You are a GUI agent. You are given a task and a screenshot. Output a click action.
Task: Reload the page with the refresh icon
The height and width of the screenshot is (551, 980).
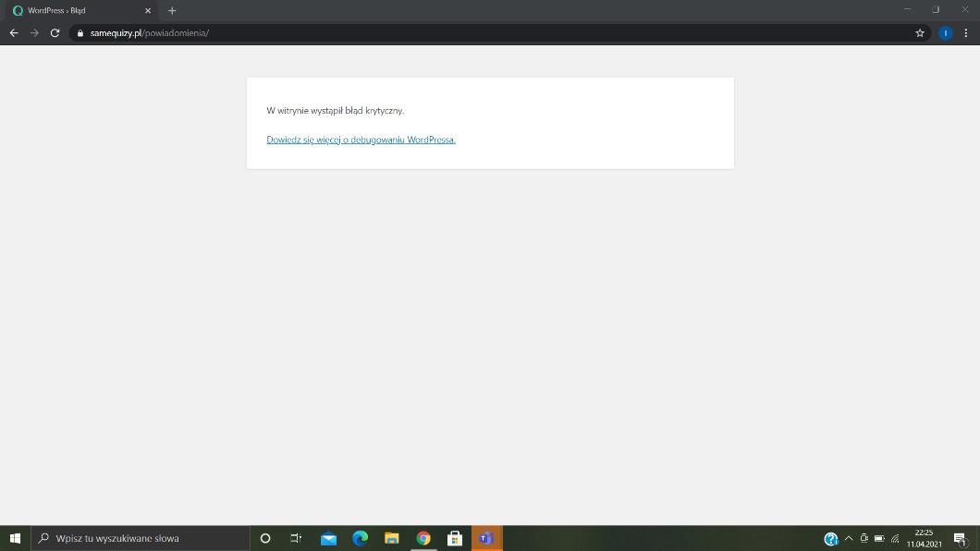point(55,32)
